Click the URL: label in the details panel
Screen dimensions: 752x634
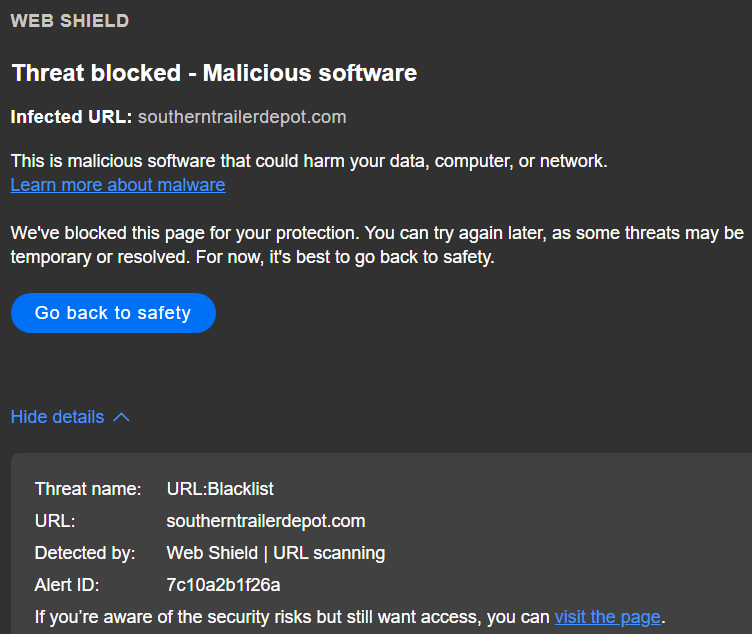tap(55, 521)
